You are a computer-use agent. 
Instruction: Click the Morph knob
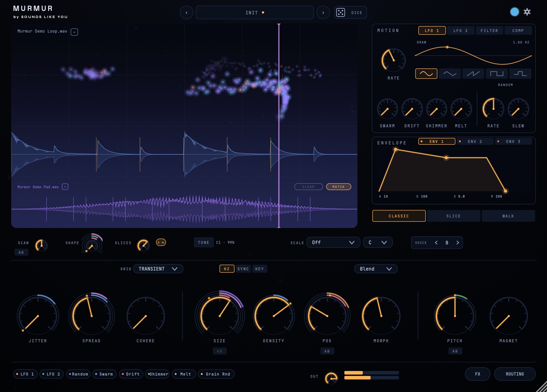pyautogui.click(x=381, y=316)
